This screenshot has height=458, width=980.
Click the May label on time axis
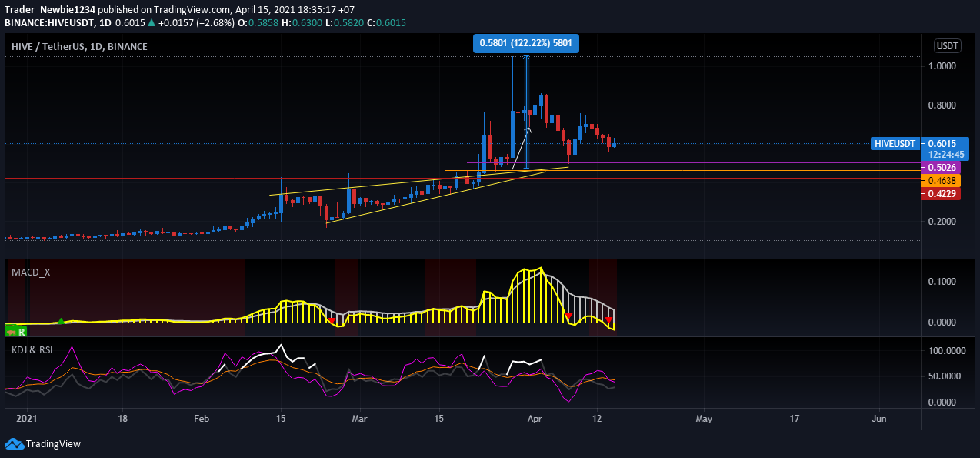pyautogui.click(x=704, y=419)
